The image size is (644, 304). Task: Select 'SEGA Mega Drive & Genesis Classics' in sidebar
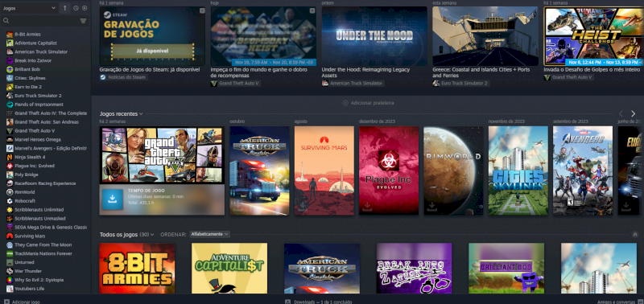click(x=51, y=228)
